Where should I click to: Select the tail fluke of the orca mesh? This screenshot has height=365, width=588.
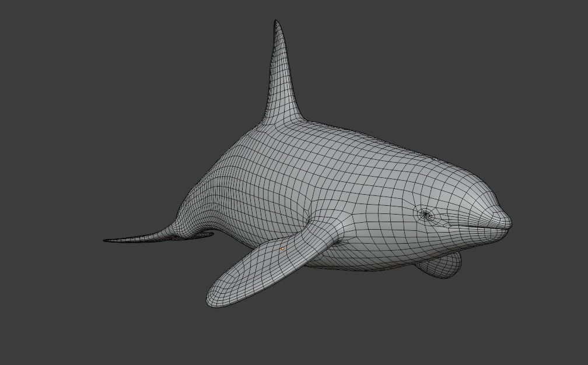pyautogui.click(x=157, y=236)
